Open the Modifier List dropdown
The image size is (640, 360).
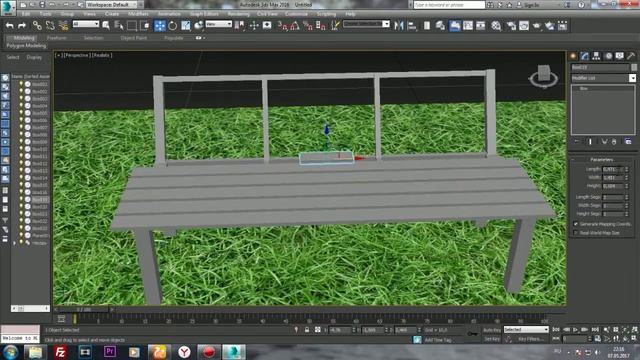[x=603, y=78]
